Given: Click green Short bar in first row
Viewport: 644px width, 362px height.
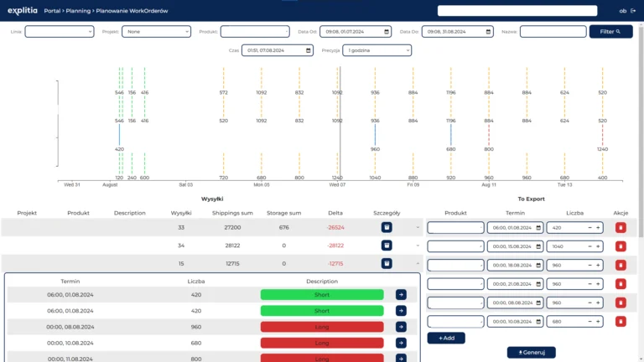Looking at the screenshot, I should 322,295.
